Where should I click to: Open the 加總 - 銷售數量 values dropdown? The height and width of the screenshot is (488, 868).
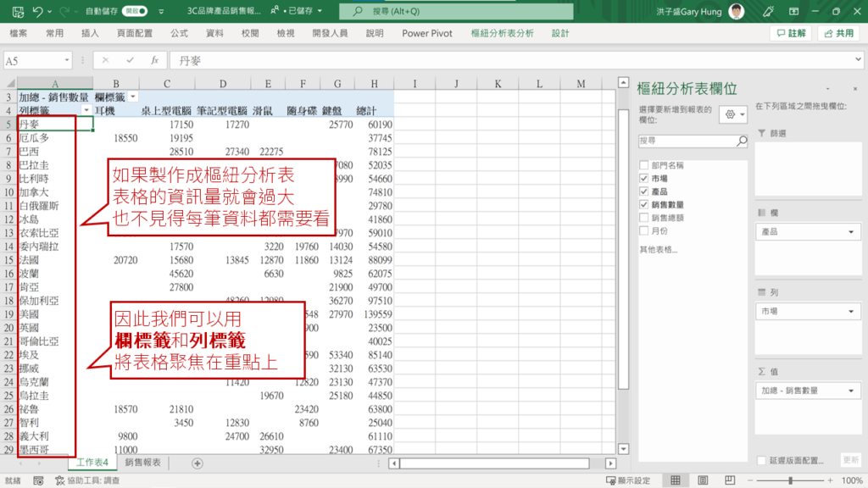click(851, 391)
